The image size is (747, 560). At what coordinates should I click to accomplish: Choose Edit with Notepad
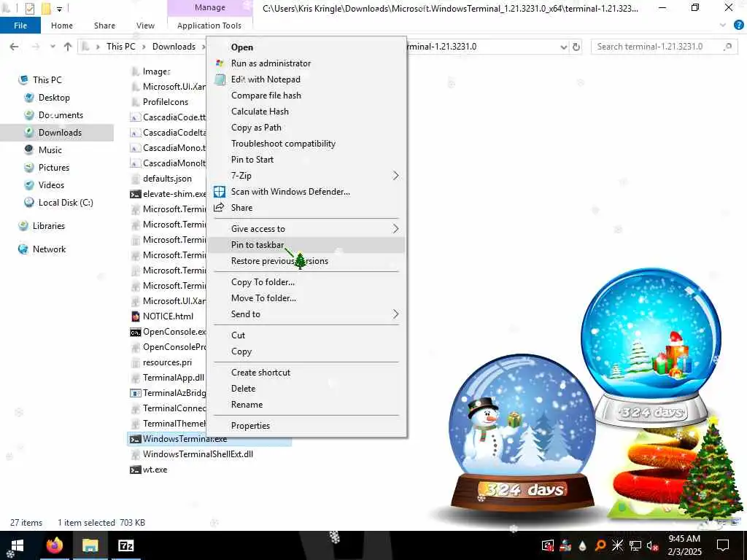click(307, 79)
